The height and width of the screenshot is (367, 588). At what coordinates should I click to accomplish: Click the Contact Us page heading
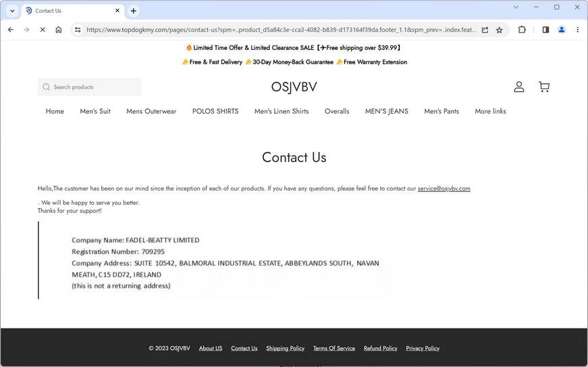coord(294,157)
